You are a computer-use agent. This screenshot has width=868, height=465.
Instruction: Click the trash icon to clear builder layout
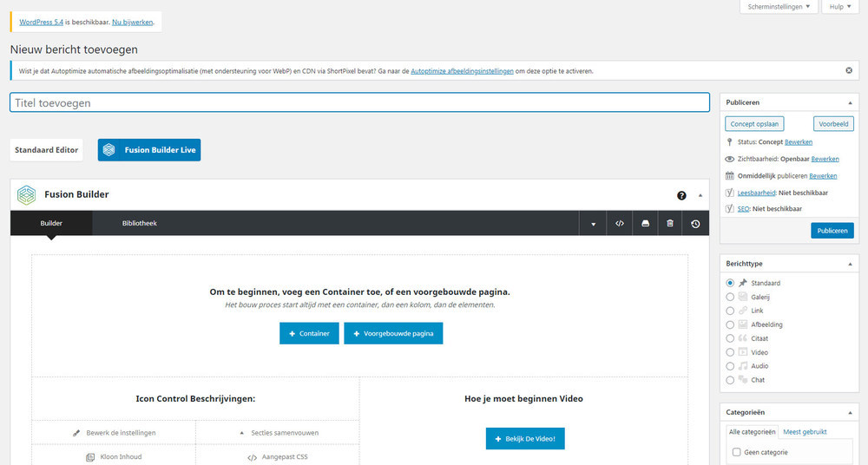(670, 224)
